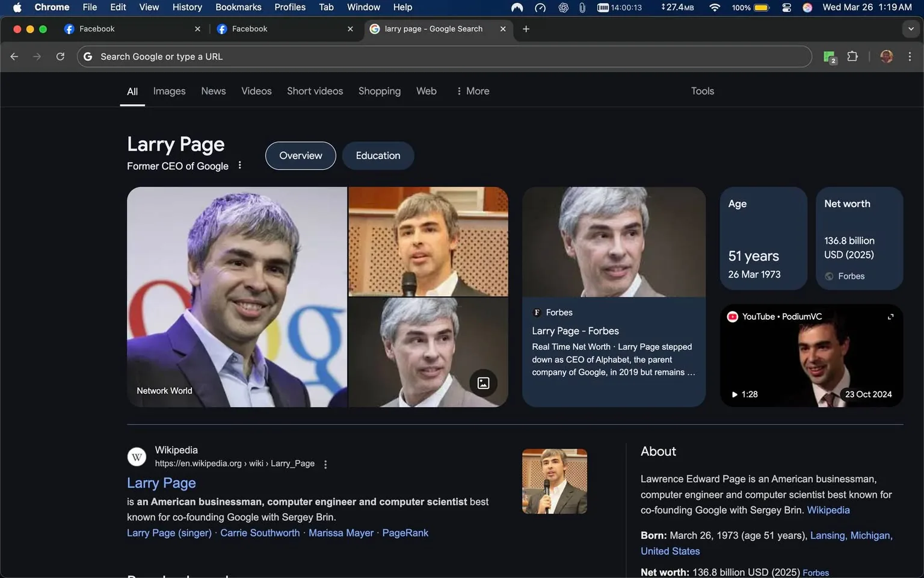
Task: Click the battery indicator in the menu bar
Action: (x=760, y=7)
